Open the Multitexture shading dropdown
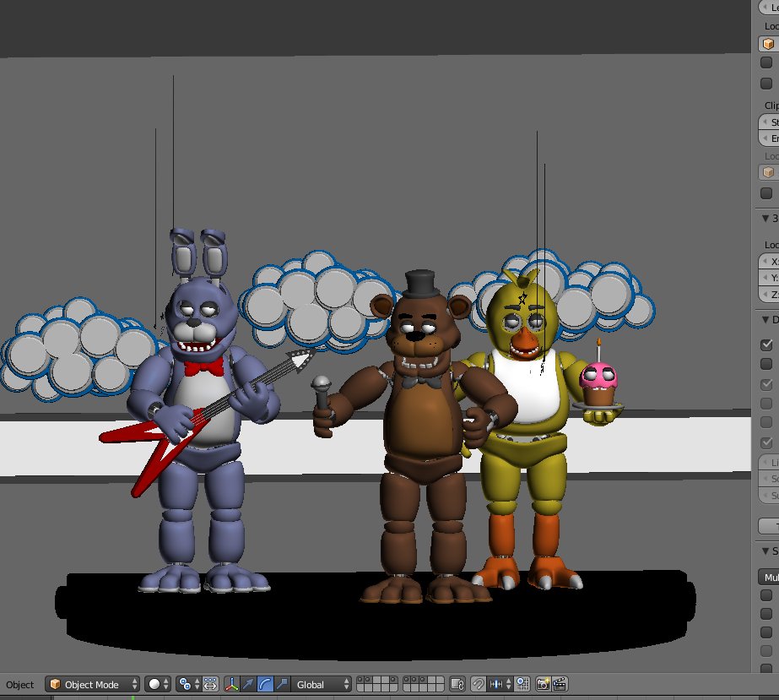 [769, 578]
